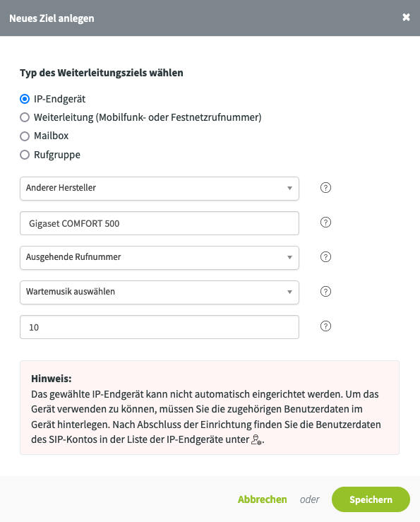
Task: Click the Speichern button
Action: pyautogui.click(x=371, y=499)
